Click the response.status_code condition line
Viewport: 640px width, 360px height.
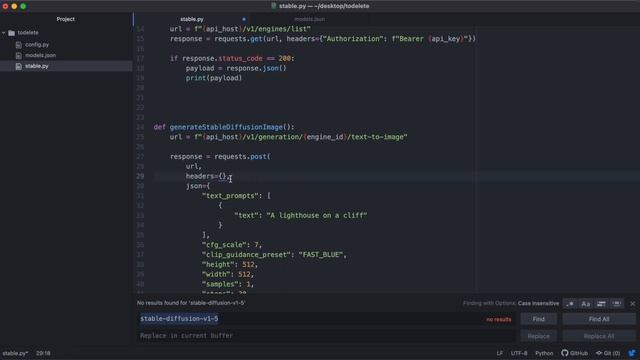click(x=232, y=58)
